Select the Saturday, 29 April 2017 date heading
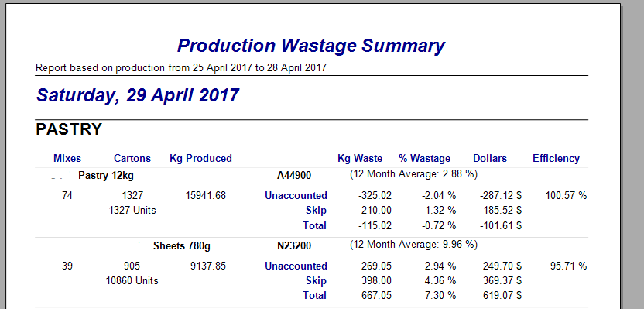Image resolution: width=644 pixels, height=309 pixels. [x=138, y=95]
